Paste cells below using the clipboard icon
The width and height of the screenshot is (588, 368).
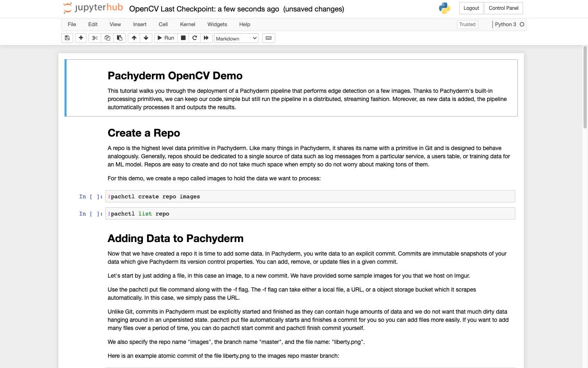pyautogui.click(x=120, y=38)
